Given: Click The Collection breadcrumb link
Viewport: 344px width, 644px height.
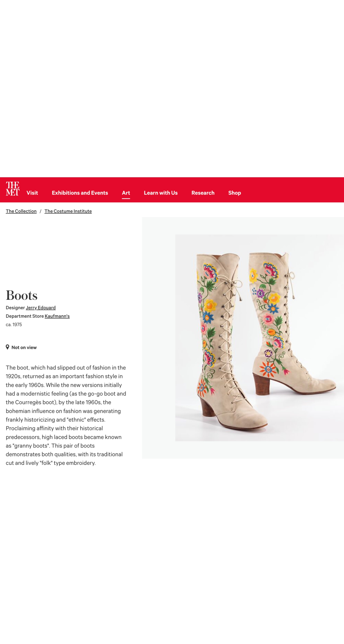Looking at the screenshot, I should (21, 211).
